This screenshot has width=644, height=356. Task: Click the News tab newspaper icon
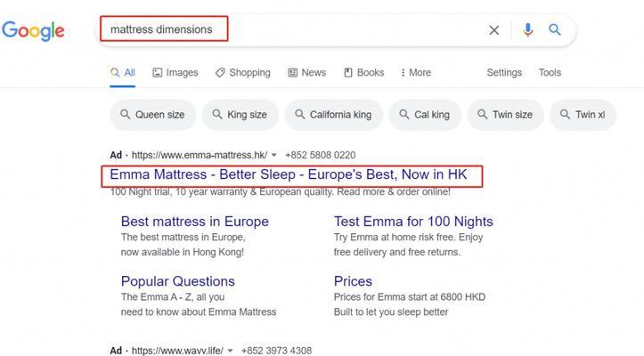click(x=292, y=73)
